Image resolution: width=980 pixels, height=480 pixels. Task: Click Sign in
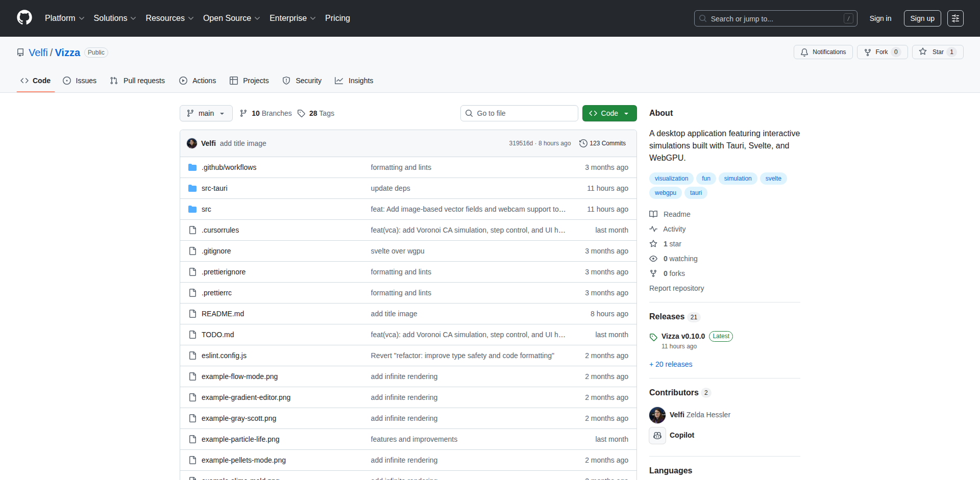coord(880,18)
